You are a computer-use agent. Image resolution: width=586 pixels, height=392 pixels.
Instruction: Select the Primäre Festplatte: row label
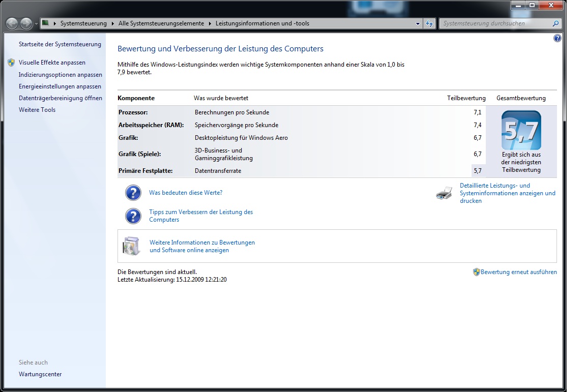coord(145,171)
